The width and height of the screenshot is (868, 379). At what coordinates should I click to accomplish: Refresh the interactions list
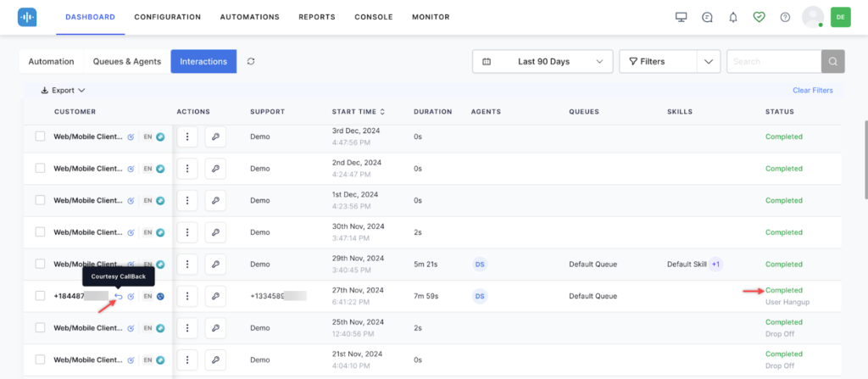(251, 62)
